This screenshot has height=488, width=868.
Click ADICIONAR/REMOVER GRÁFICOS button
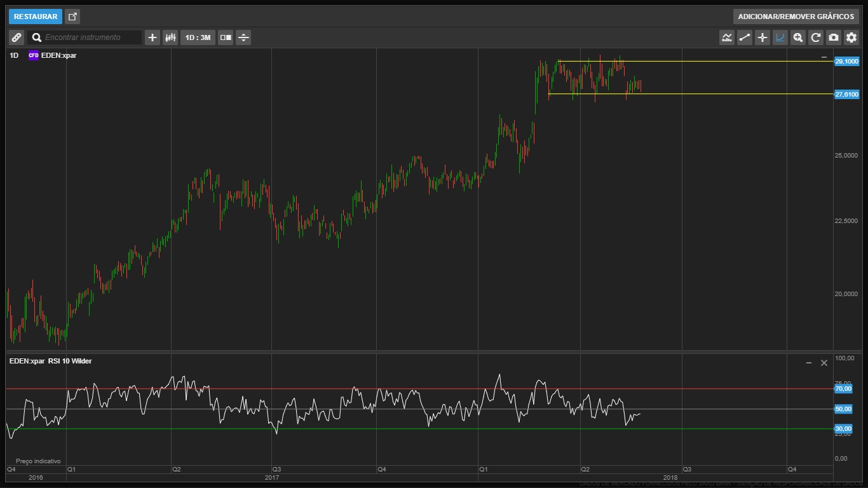click(x=796, y=17)
